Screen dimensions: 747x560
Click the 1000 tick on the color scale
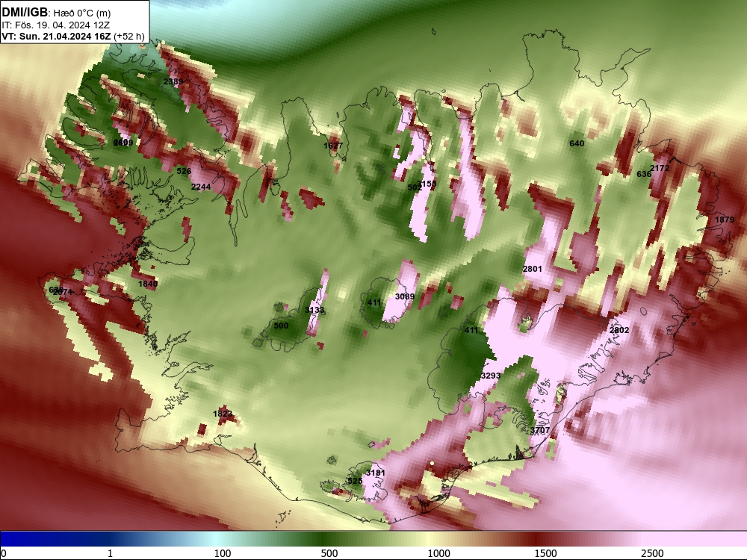[438, 553]
